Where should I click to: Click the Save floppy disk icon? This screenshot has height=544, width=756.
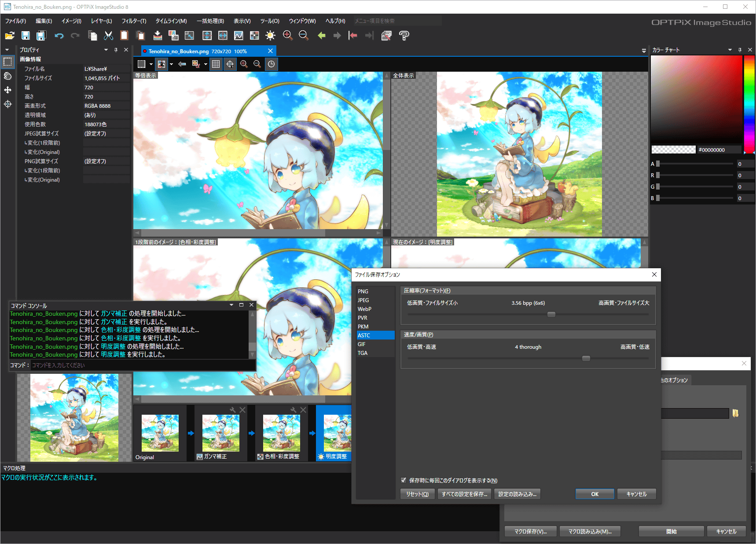26,36
